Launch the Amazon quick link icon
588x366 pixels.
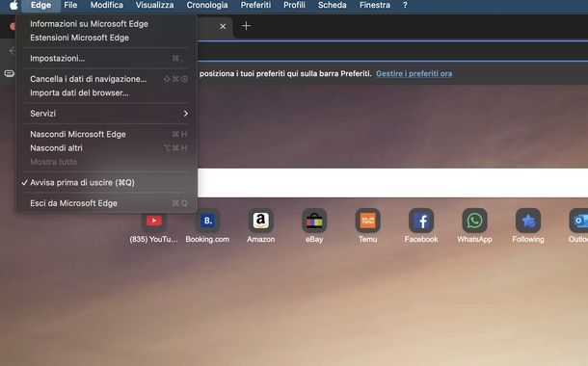pyautogui.click(x=260, y=221)
